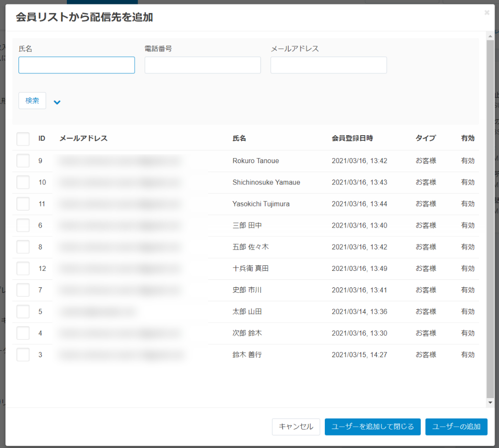499x448 pixels.
Task: Check the box for Rokuro Tanoue
Action: 23,161
